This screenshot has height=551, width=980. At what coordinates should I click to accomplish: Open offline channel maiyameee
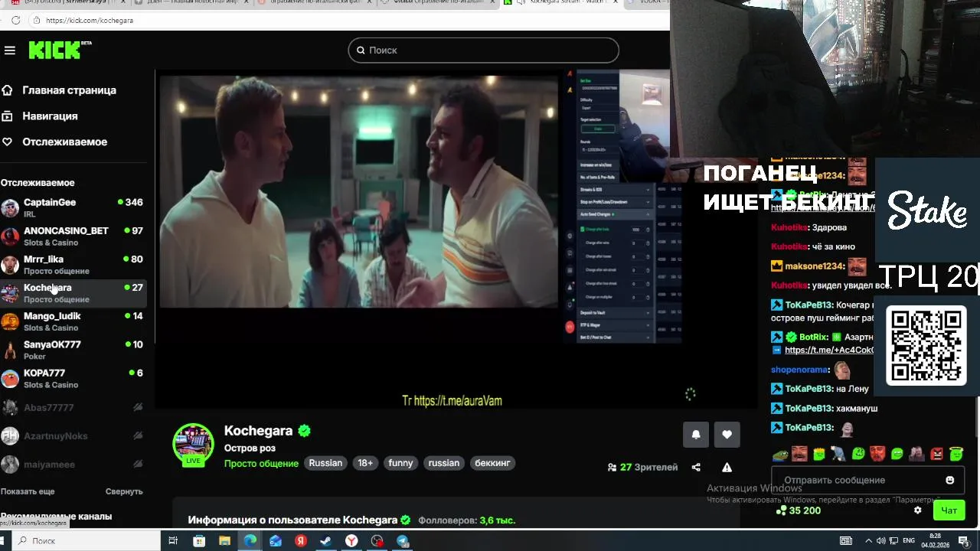point(73,465)
